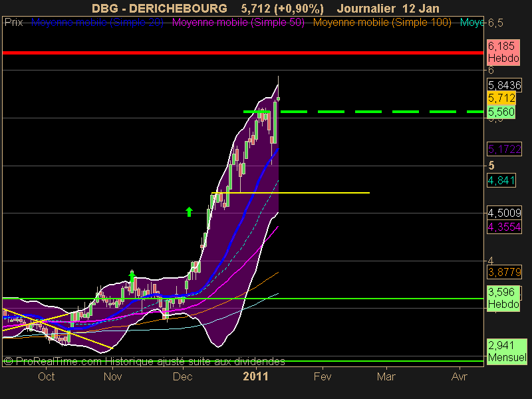Screen dimensions: 532x399
Task: Click the 5,1722 moving average value label
Action: coord(504,149)
